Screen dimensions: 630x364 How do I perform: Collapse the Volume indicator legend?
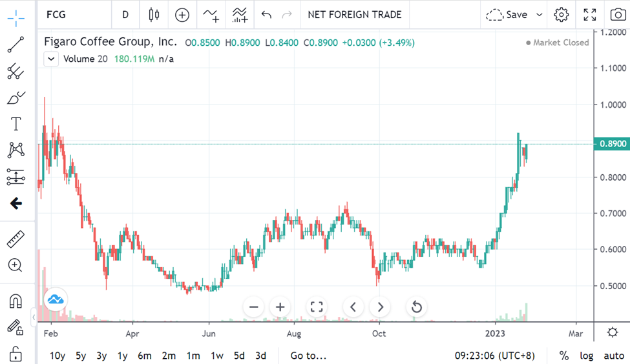tap(51, 59)
